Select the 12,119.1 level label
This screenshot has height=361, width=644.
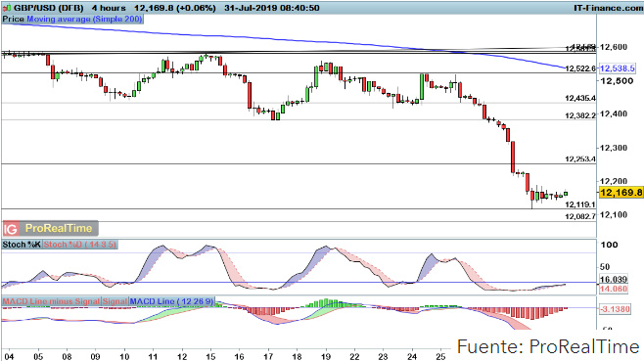580,204
